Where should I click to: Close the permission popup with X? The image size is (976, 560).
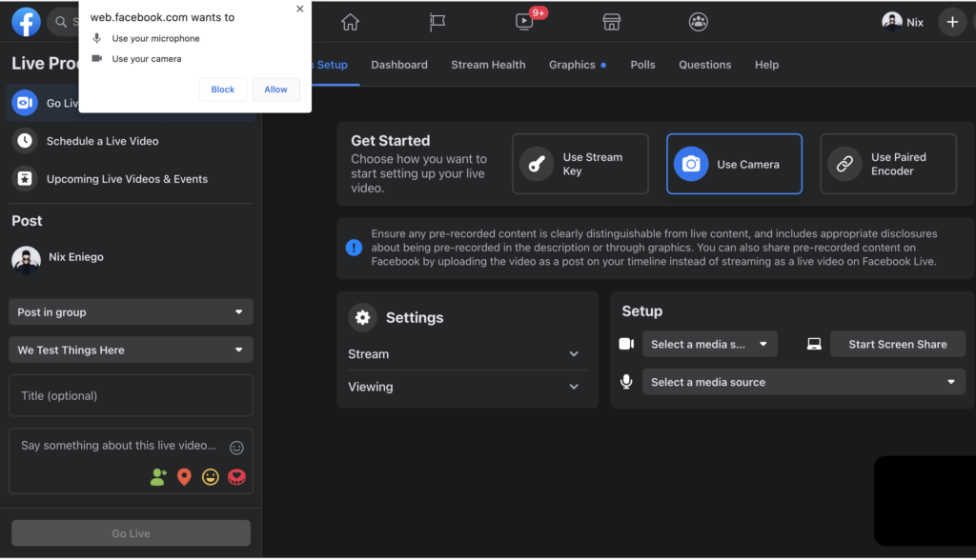(x=300, y=9)
